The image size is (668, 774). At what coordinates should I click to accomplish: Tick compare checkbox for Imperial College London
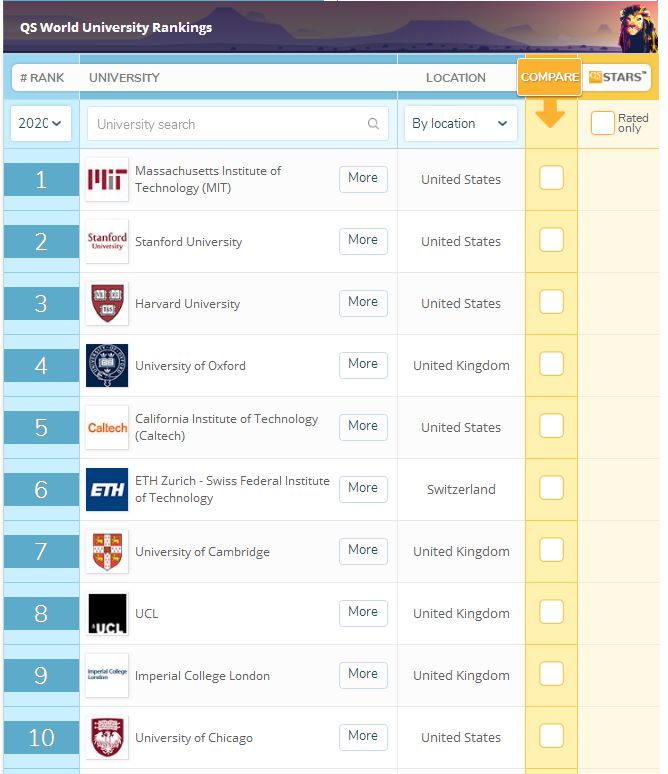[x=551, y=674]
